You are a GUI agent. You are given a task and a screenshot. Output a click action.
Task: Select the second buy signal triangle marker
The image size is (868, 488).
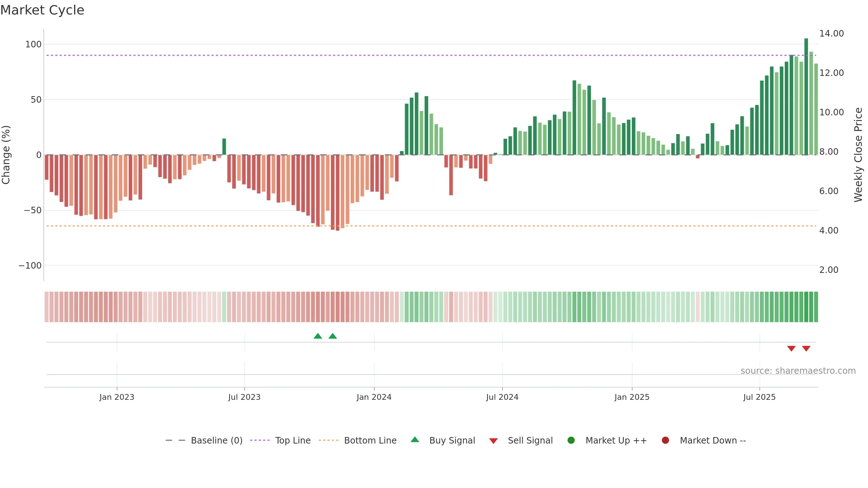pyautogui.click(x=333, y=336)
